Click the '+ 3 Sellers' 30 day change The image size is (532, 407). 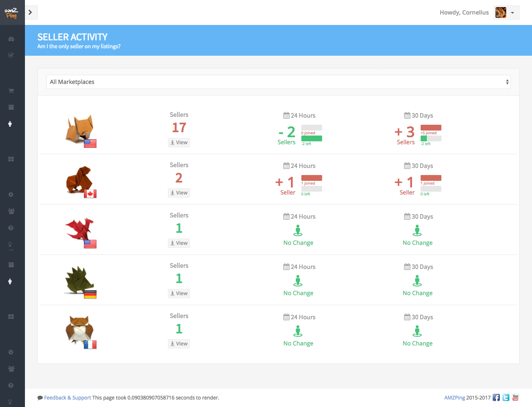point(405,136)
